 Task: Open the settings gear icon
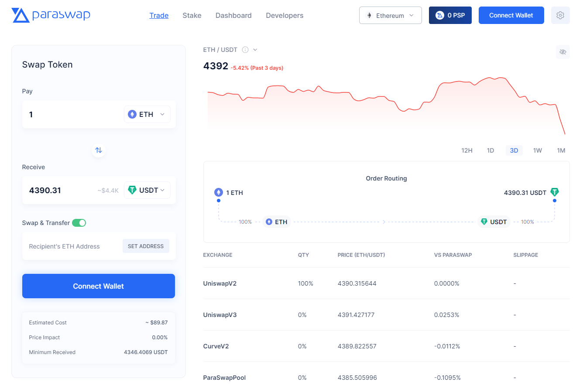point(560,15)
